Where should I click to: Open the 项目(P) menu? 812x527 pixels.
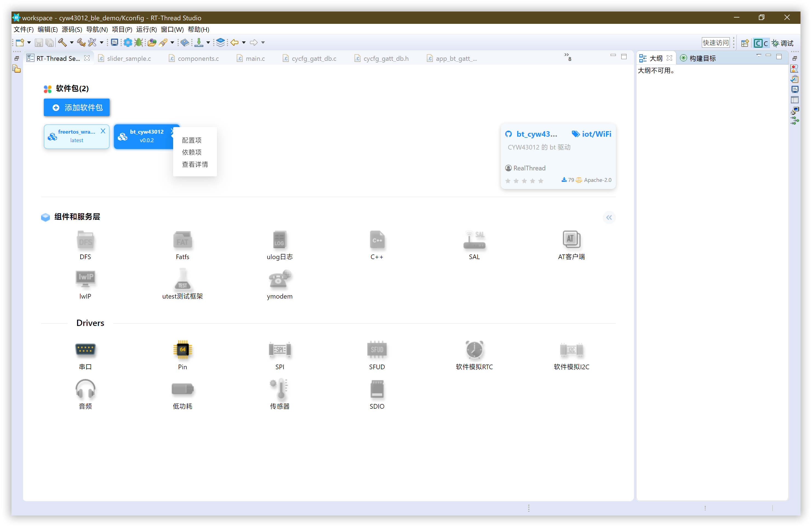122,30
